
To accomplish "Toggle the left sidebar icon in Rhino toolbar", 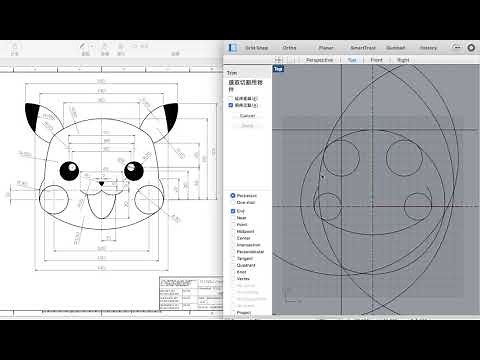I will [232, 48].
